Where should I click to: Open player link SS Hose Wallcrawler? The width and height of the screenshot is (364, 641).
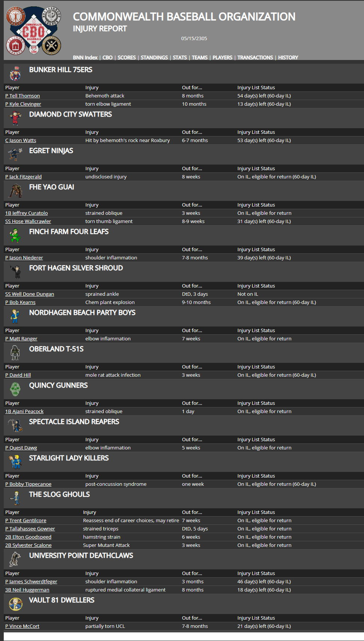pyautogui.click(x=28, y=222)
